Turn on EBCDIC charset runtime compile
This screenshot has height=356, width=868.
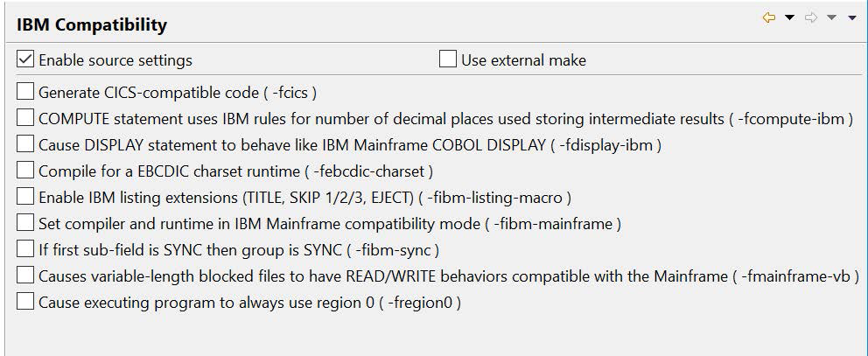(25, 171)
